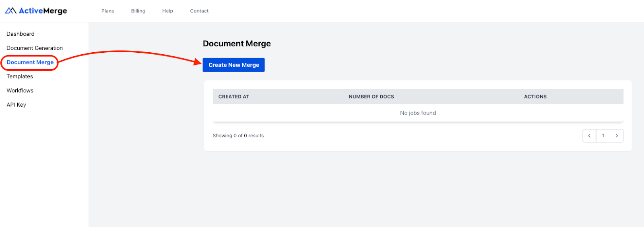Open Templates in sidebar
The width and height of the screenshot is (644, 227).
20,76
